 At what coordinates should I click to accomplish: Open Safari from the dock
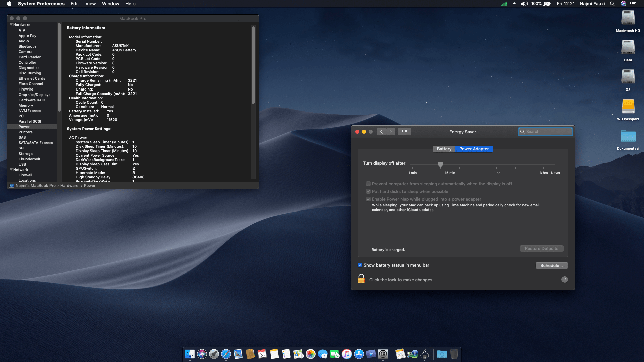[x=226, y=354]
